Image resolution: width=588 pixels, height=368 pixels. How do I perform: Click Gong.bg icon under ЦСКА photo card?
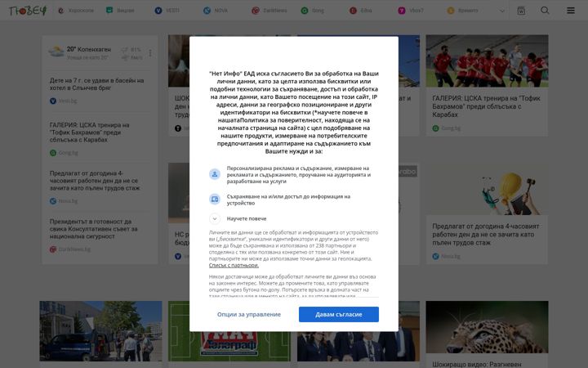(435, 128)
